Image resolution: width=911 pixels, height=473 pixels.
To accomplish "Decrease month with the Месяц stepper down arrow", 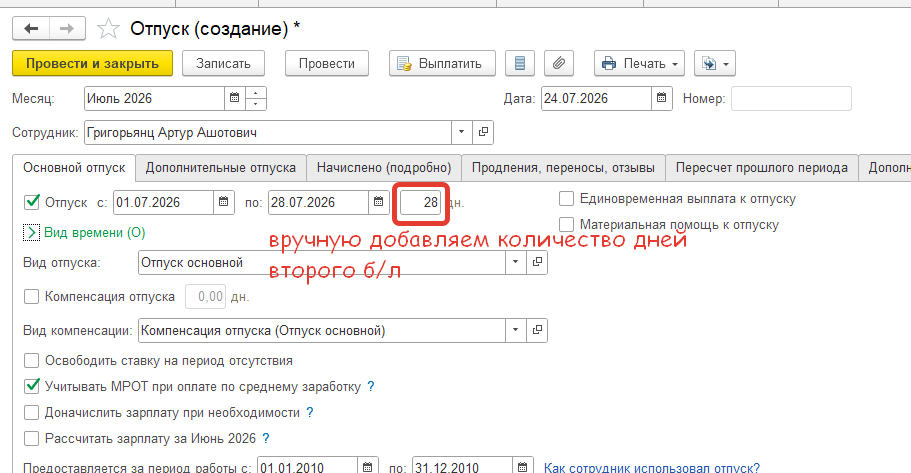I will pyautogui.click(x=256, y=104).
